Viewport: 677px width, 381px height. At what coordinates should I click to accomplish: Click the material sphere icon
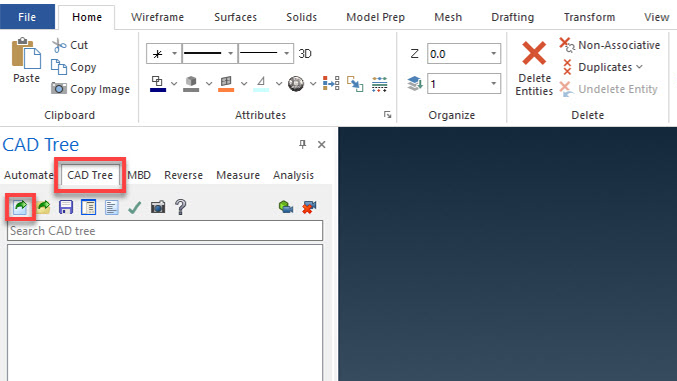(296, 83)
